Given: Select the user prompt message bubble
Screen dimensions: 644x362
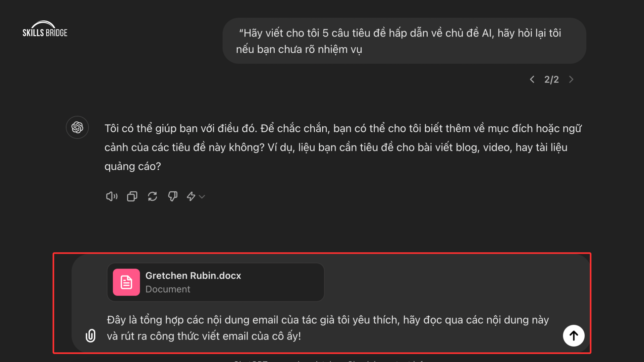Looking at the screenshot, I should [404, 41].
